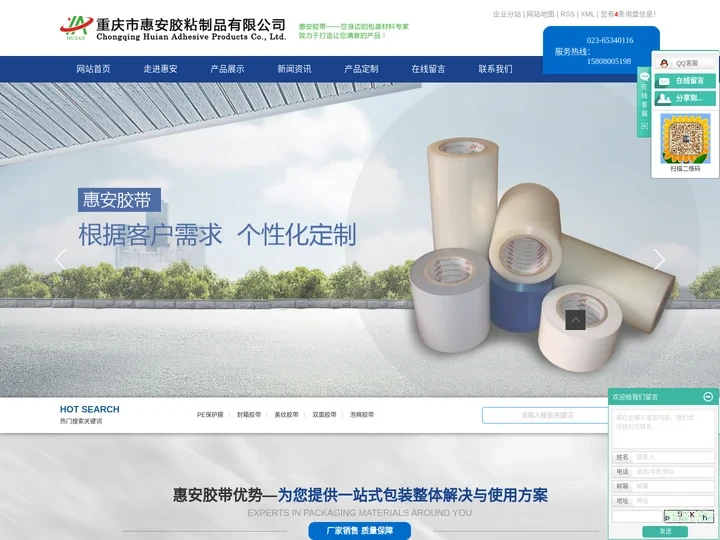
Task: Click the 023-65340116 phone number
Action: coord(609,40)
